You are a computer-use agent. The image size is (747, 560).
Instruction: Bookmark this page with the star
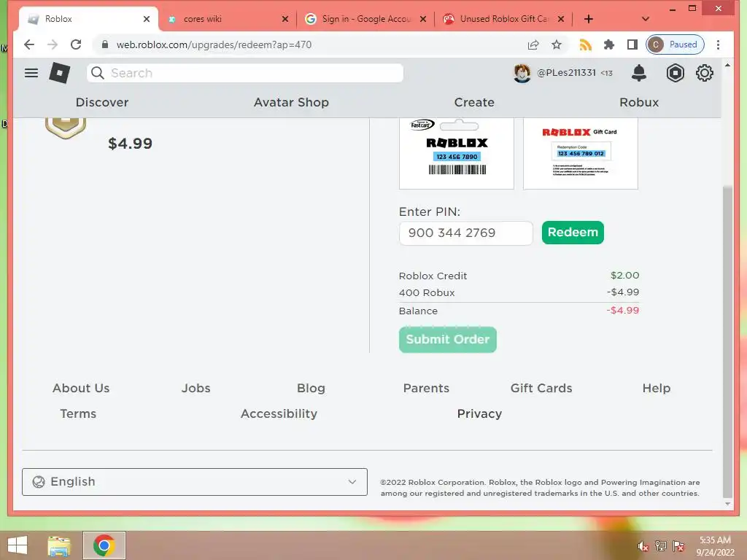557,44
